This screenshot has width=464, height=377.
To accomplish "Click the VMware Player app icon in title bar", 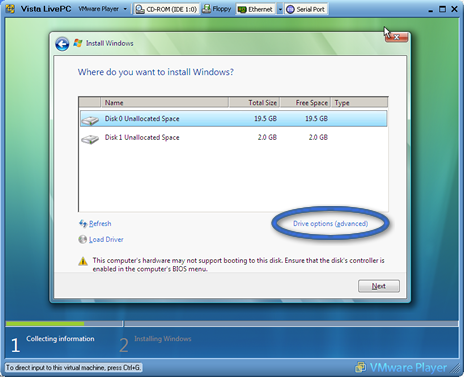I will [x=10, y=9].
